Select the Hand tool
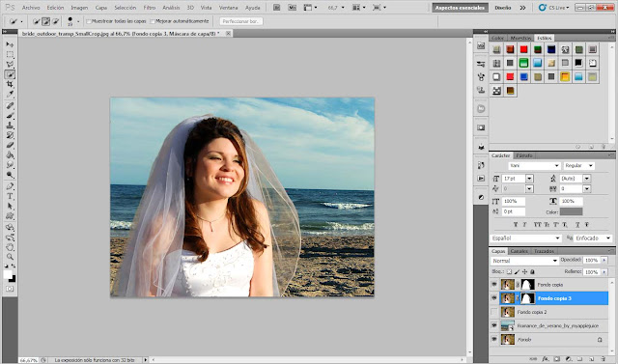The width and height of the screenshot is (618, 364). [x=10, y=247]
